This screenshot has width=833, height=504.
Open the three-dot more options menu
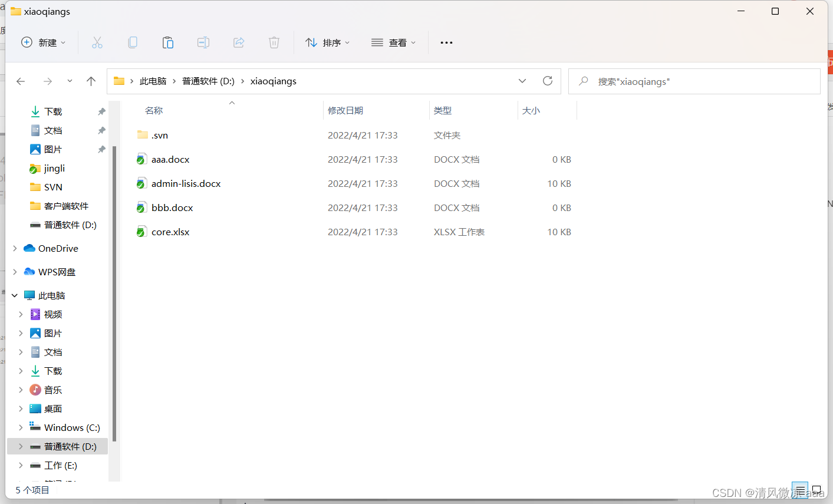(x=446, y=42)
